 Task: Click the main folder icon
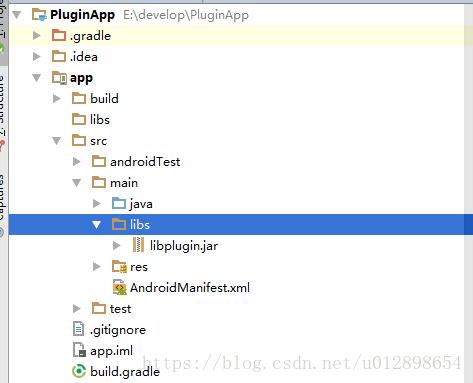click(99, 182)
